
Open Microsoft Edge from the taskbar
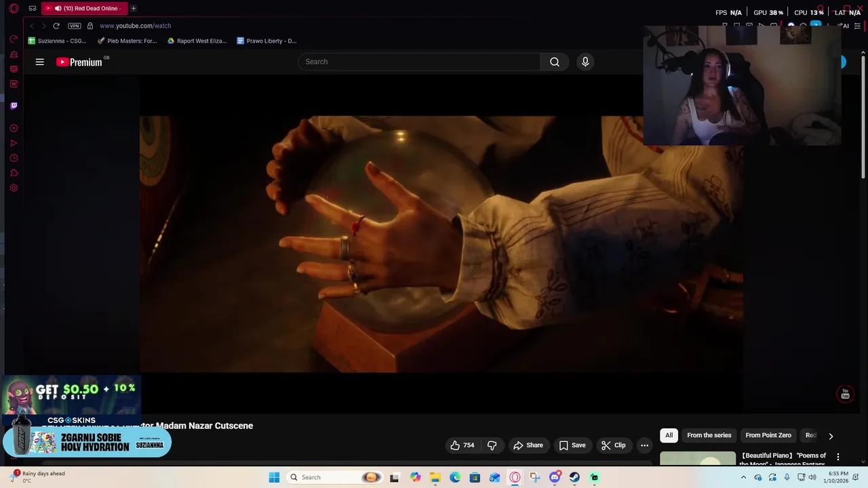tap(455, 477)
